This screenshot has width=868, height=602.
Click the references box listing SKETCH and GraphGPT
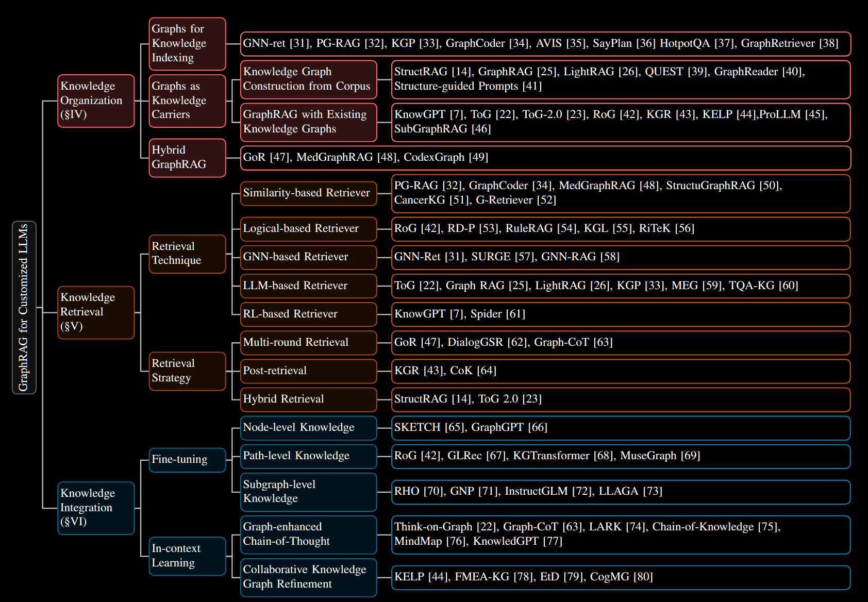pos(621,428)
